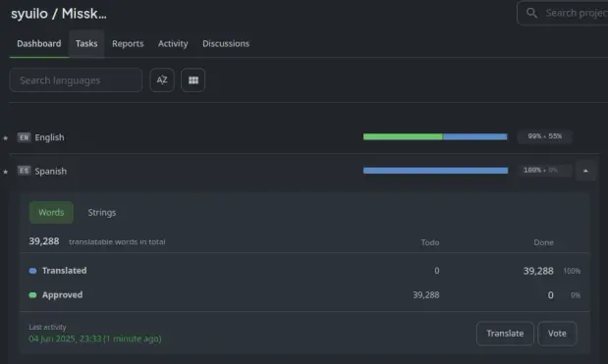Click the Translated Todo value 0
608x364 pixels.
click(437, 271)
